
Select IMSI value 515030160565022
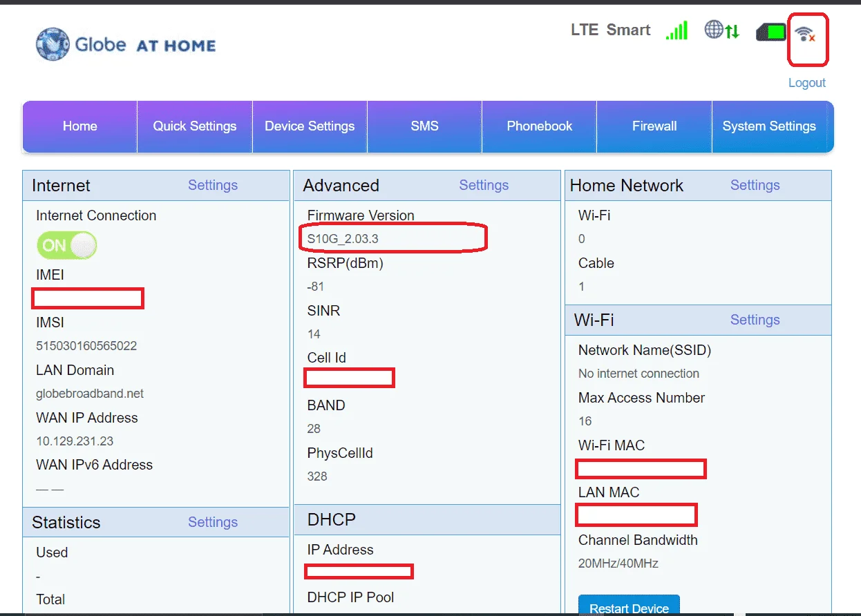(x=86, y=346)
